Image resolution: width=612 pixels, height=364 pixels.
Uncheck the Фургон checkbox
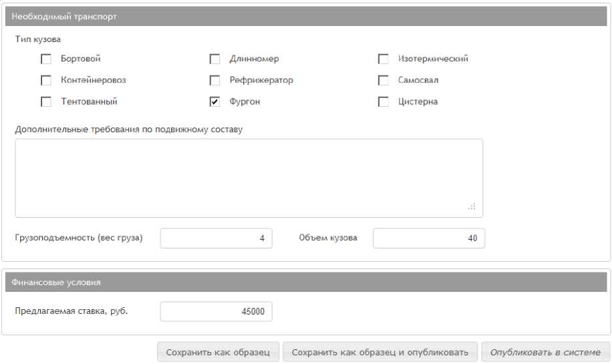[x=214, y=102]
